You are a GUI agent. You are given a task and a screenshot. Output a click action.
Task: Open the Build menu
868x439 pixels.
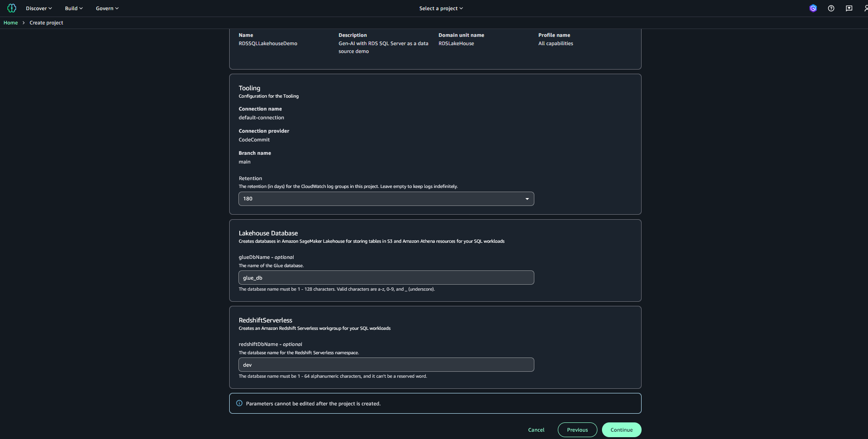74,8
